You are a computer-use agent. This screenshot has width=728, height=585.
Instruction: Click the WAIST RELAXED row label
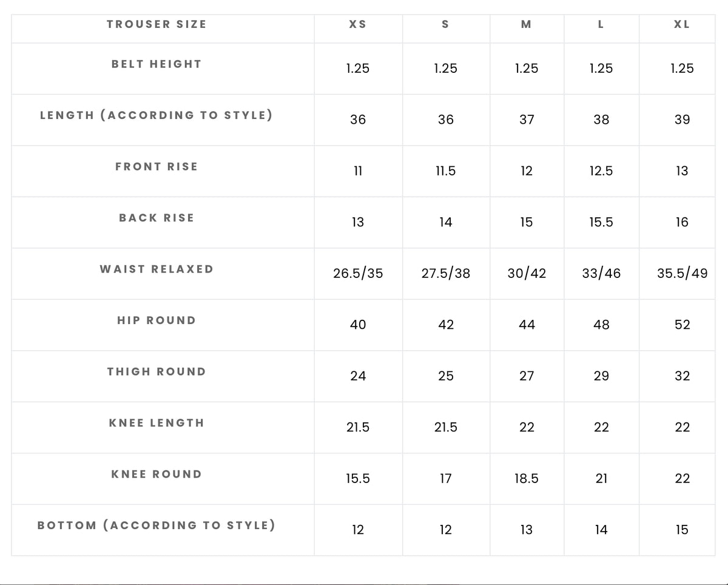tap(157, 269)
